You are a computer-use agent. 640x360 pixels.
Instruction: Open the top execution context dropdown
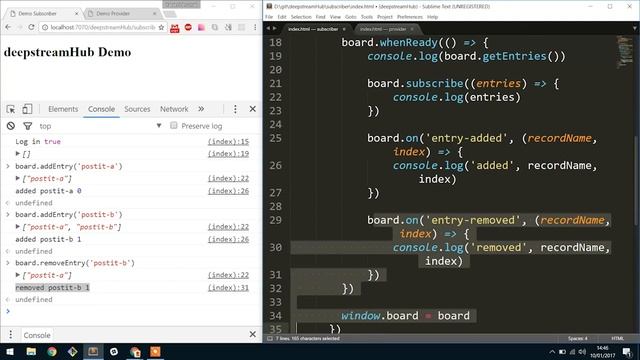(100, 126)
